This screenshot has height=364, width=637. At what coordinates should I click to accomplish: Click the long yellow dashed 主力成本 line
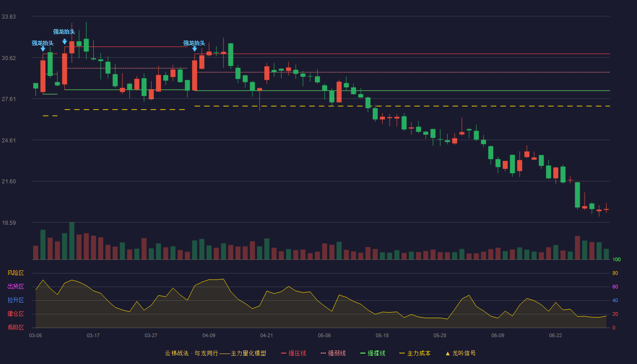[x=402, y=106]
